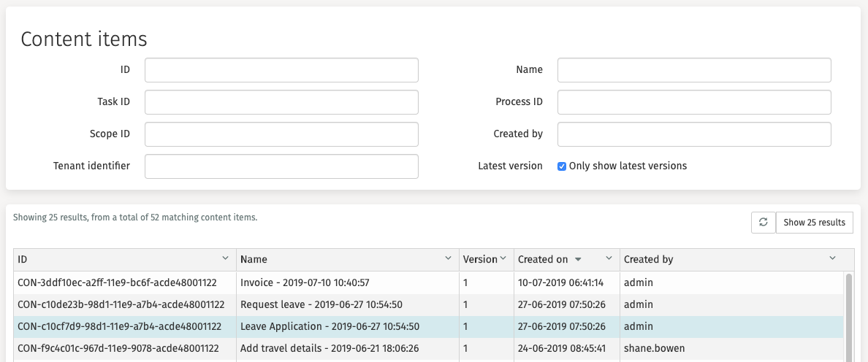Select the Tenant identifier input field
The height and width of the screenshot is (362, 868).
[281, 166]
